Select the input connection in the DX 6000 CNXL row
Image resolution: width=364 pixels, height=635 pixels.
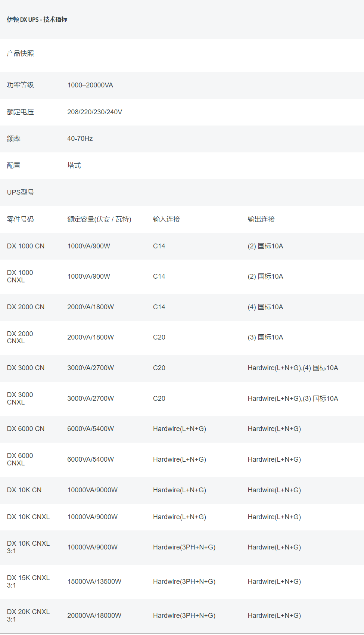click(x=180, y=459)
